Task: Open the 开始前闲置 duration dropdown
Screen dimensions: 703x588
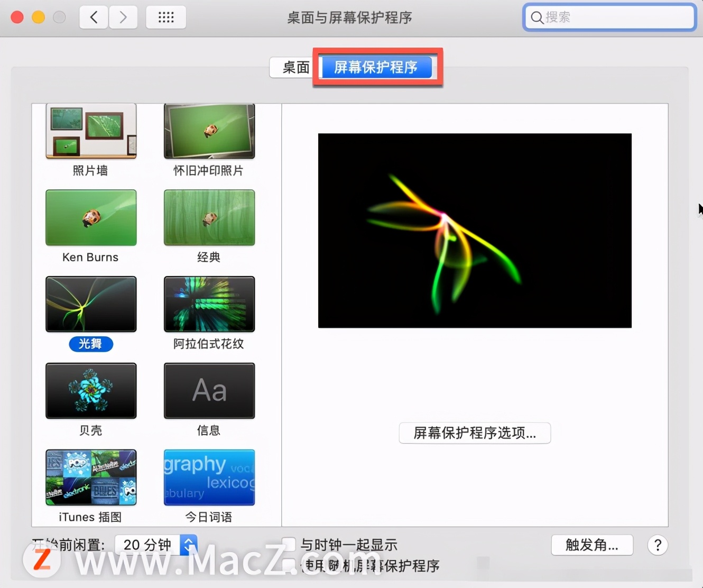Action: pos(188,545)
